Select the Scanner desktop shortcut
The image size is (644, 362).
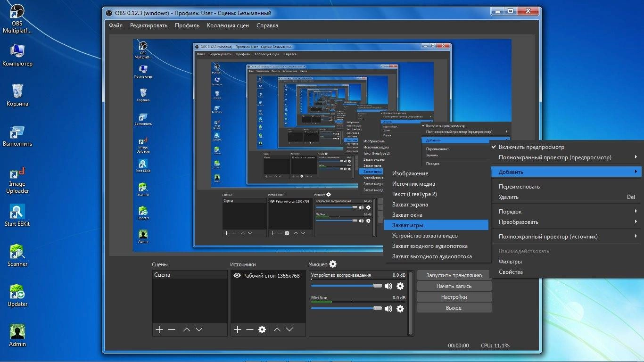pyautogui.click(x=17, y=255)
